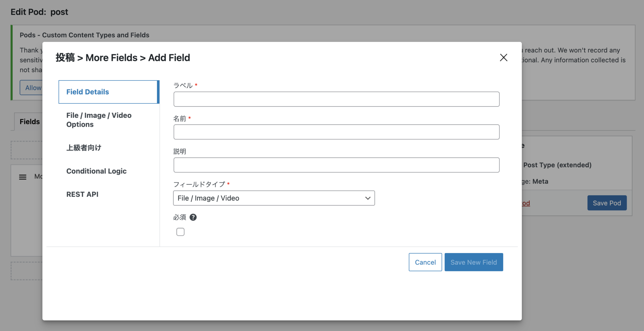Screen dimensions: 644x331
Task: Switch to the Fields tab in the background
Action: point(29,121)
